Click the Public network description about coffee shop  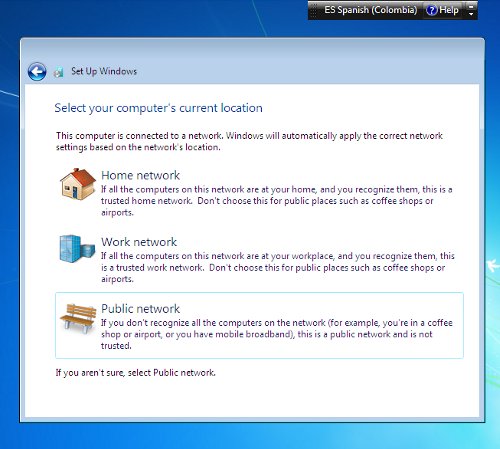pyautogui.click(x=277, y=334)
